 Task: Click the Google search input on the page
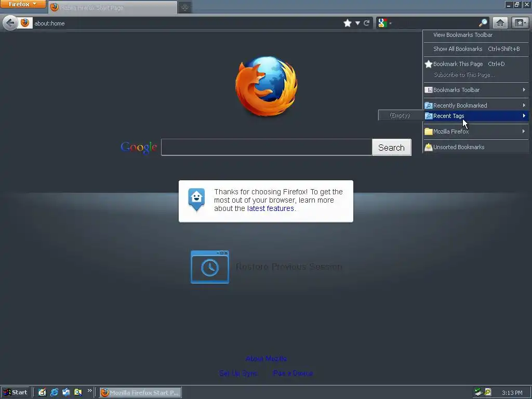point(267,147)
